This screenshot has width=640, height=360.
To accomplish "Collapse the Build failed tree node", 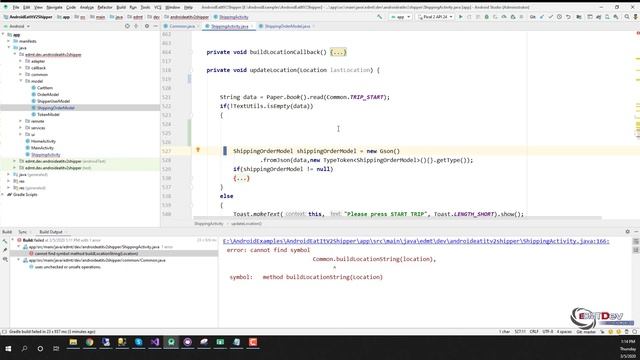I will coord(13,240).
